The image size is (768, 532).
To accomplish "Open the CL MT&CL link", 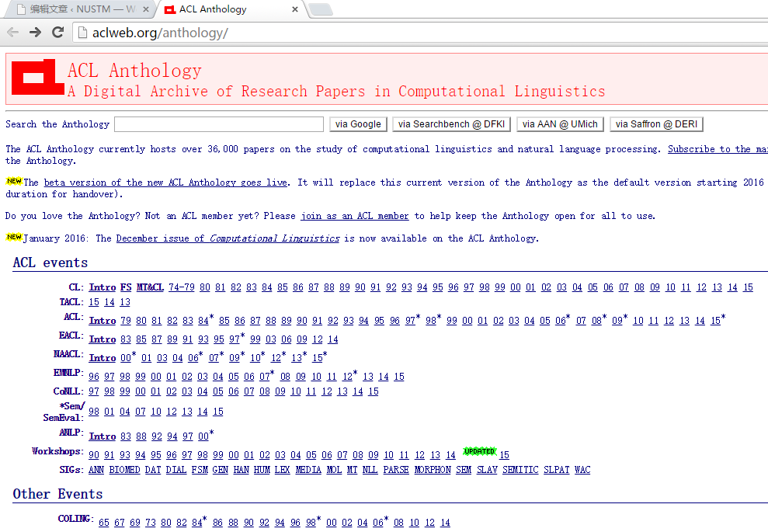I will [150, 287].
